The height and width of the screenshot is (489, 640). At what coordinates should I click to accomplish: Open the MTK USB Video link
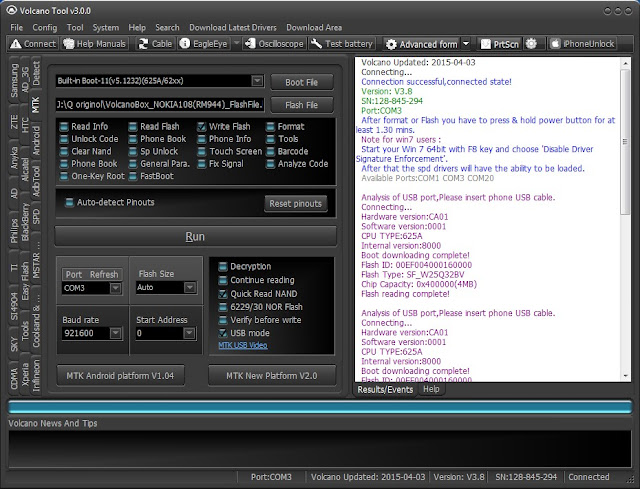tap(243, 345)
